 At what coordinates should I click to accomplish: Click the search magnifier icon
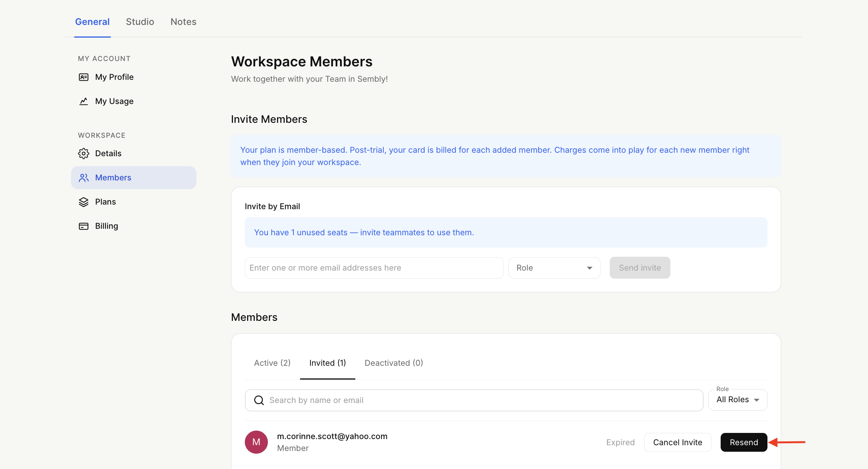click(259, 400)
